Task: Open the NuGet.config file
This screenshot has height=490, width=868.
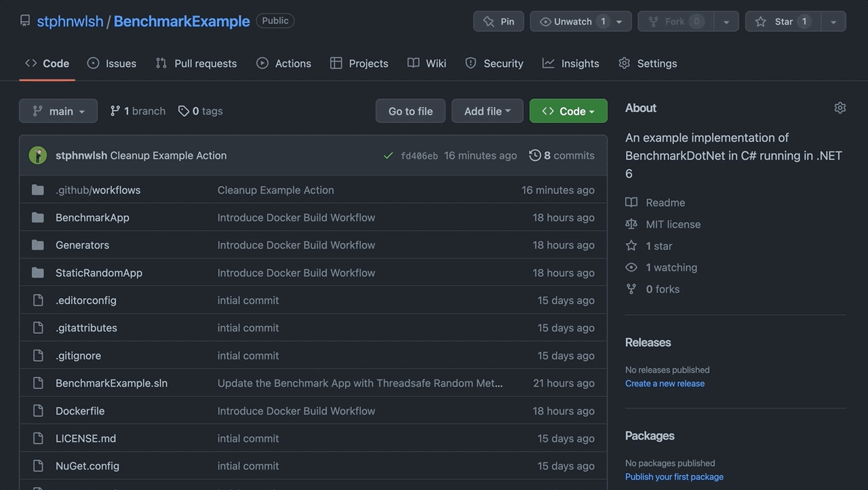Action: coord(87,466)
